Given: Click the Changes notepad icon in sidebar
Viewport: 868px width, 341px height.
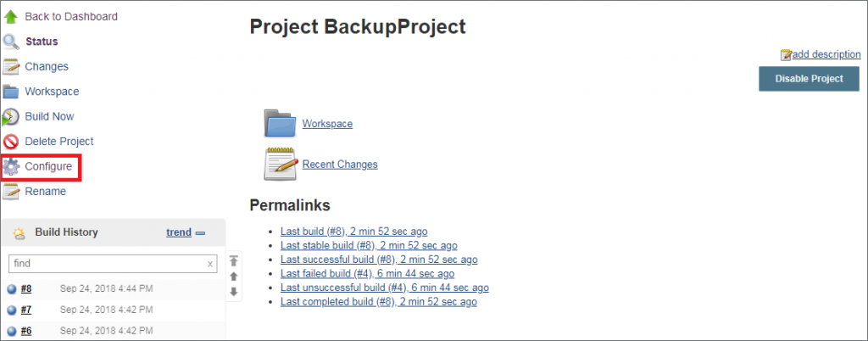Looking at the screenshot, I should tap(11, 66).
